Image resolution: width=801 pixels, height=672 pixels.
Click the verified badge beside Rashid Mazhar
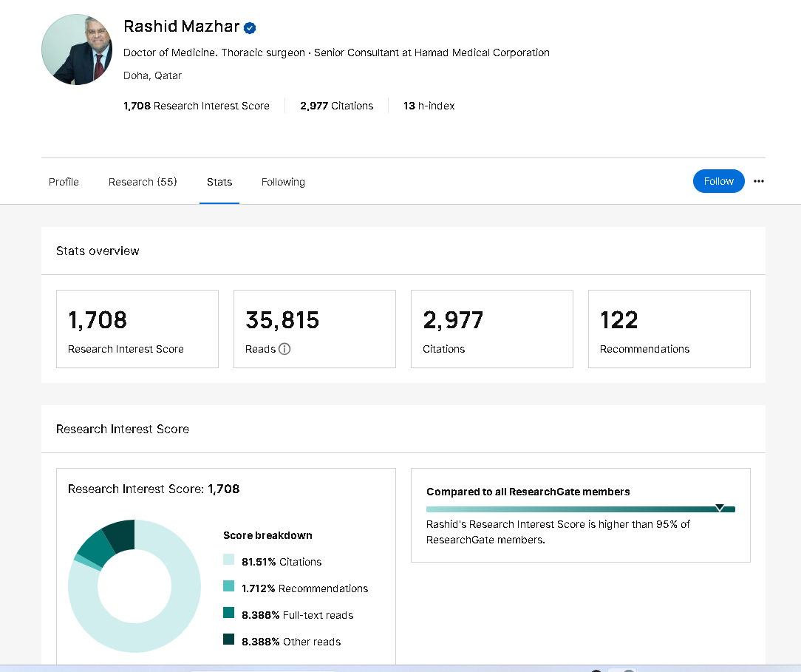point(250,28)
